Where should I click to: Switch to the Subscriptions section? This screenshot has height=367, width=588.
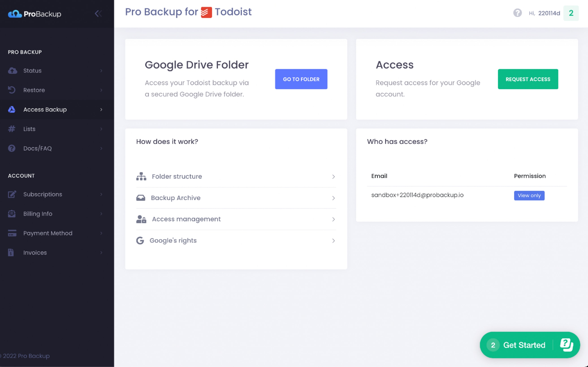(x=43, y=194)
